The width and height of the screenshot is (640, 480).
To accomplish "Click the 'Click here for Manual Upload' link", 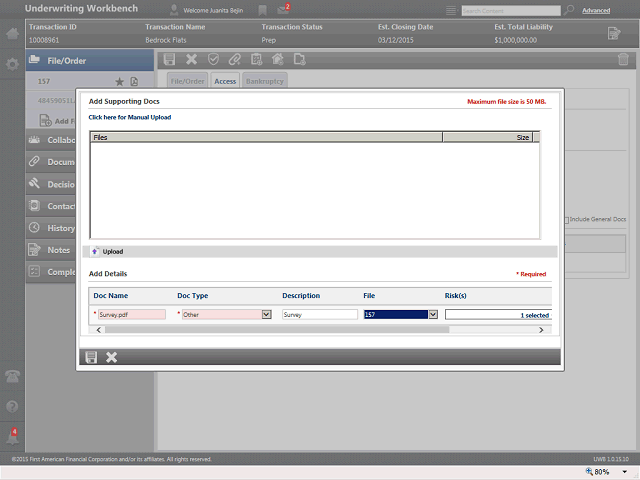I will (130, 117).
